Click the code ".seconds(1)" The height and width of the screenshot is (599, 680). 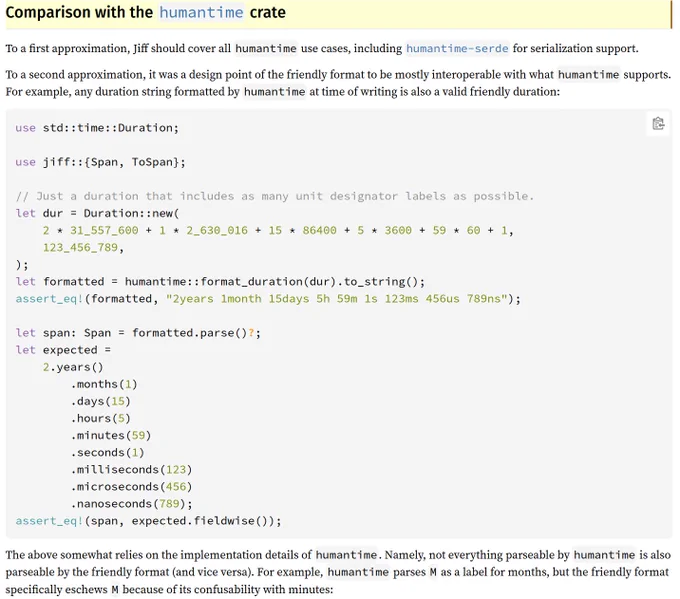tap(107, 452)
